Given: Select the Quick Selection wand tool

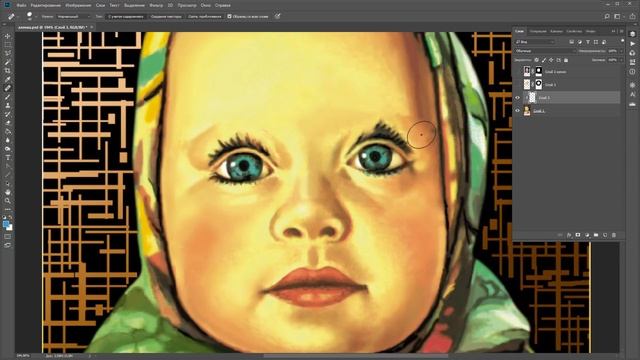Looking at the screenshot, I should point(7,62).
